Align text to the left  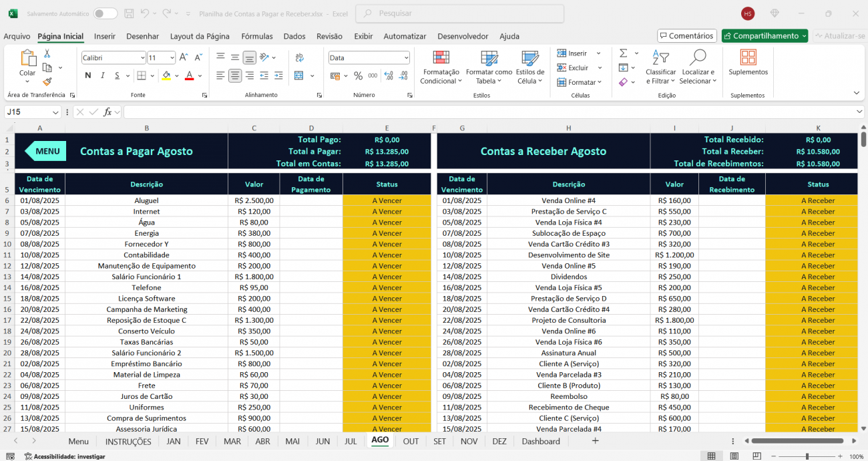point(220,75)
